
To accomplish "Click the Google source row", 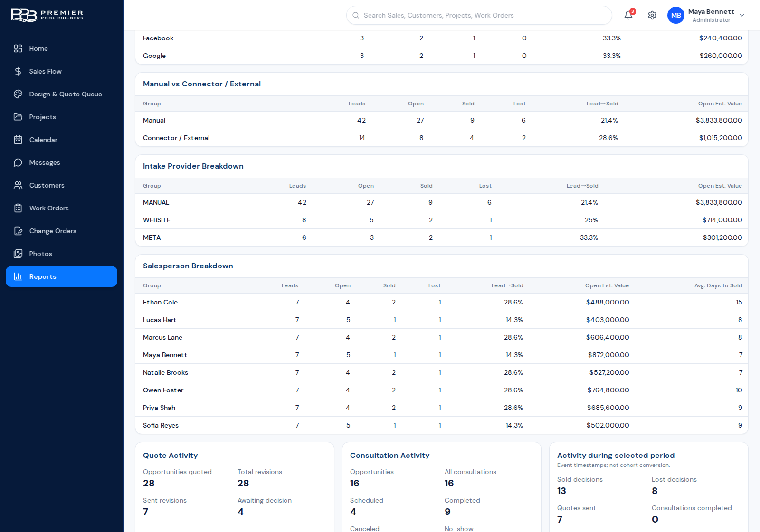I will (442, 56).
